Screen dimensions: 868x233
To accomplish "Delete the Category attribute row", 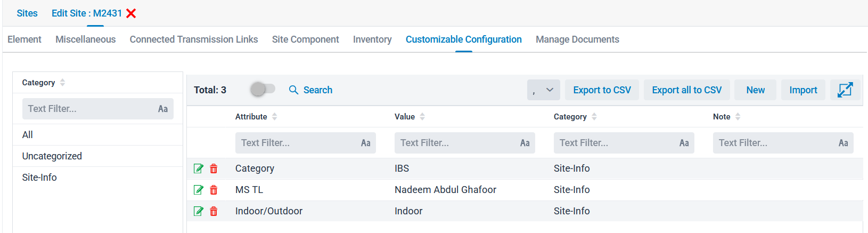I will click(214, 168).
